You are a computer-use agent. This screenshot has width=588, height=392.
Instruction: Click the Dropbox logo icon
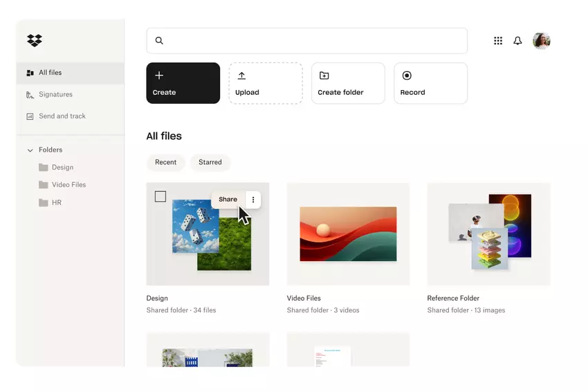pos(34,41)
